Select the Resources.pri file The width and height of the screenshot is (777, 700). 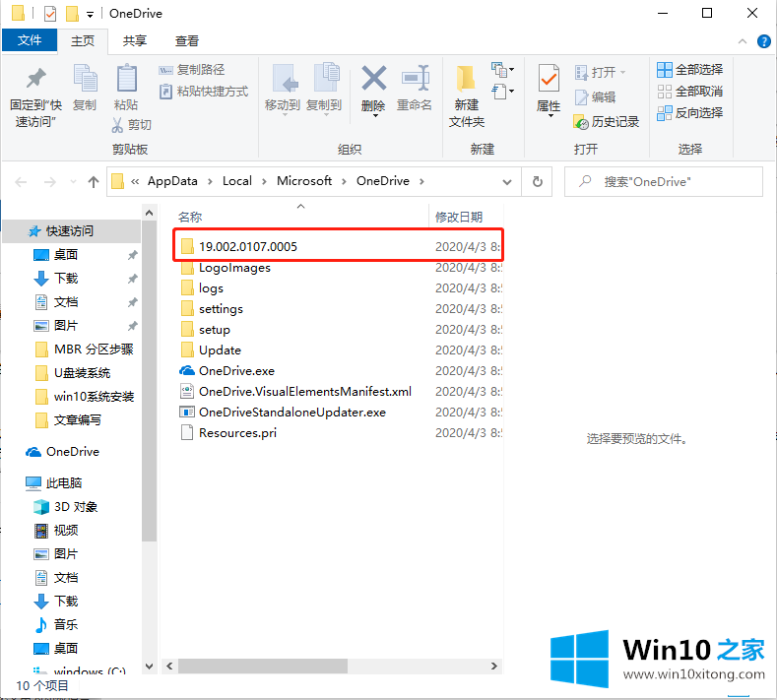click(x=338, y=433)
